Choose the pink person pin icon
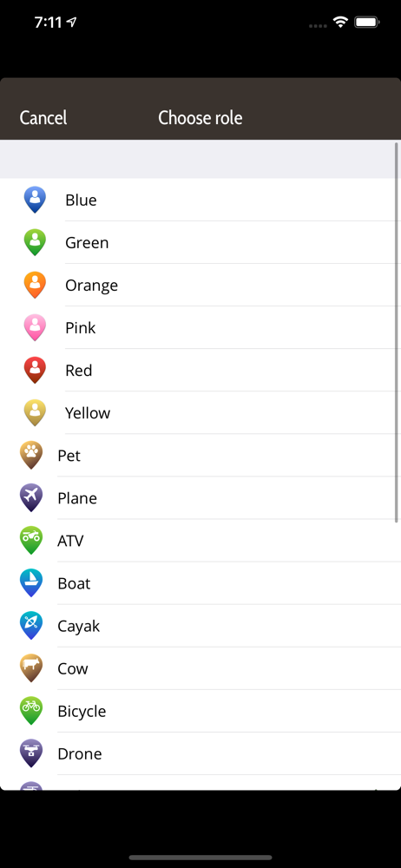The width and height of the screenshot is (401, 868). pyautogui.click(x=35, y=328)
